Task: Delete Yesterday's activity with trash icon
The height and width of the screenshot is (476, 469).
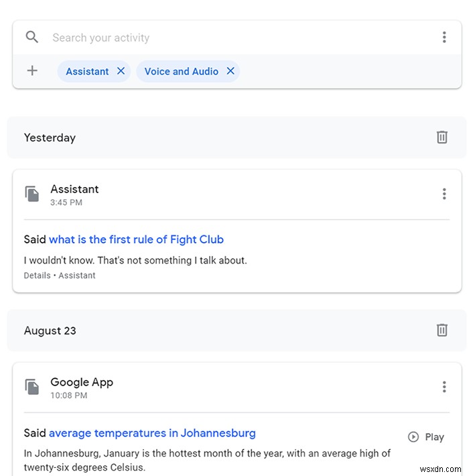Action: (x=442, y=137)
